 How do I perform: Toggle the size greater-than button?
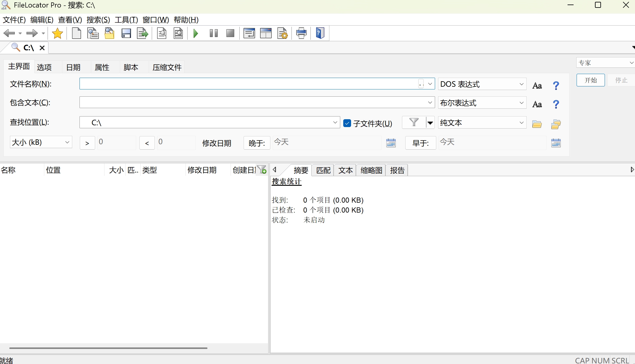click(87, 143)
